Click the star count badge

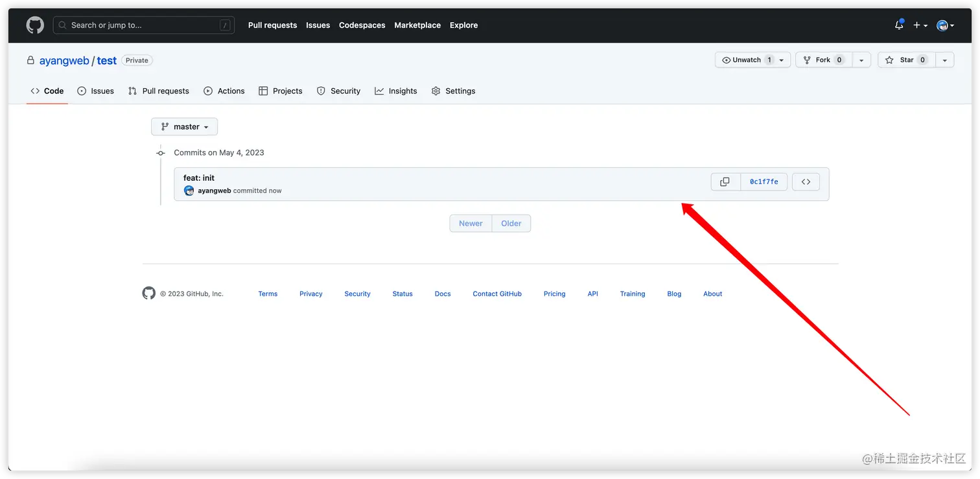[923, 60]
